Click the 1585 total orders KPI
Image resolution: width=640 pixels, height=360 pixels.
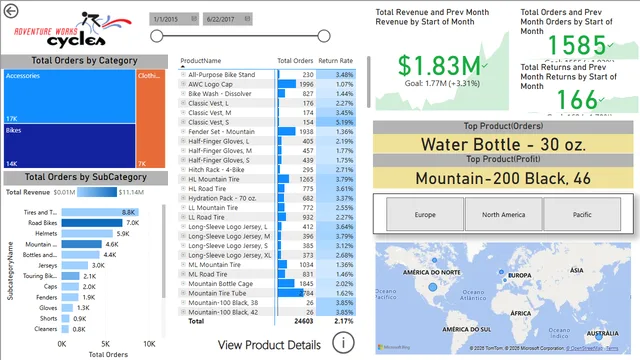click(x=577, y=45)
